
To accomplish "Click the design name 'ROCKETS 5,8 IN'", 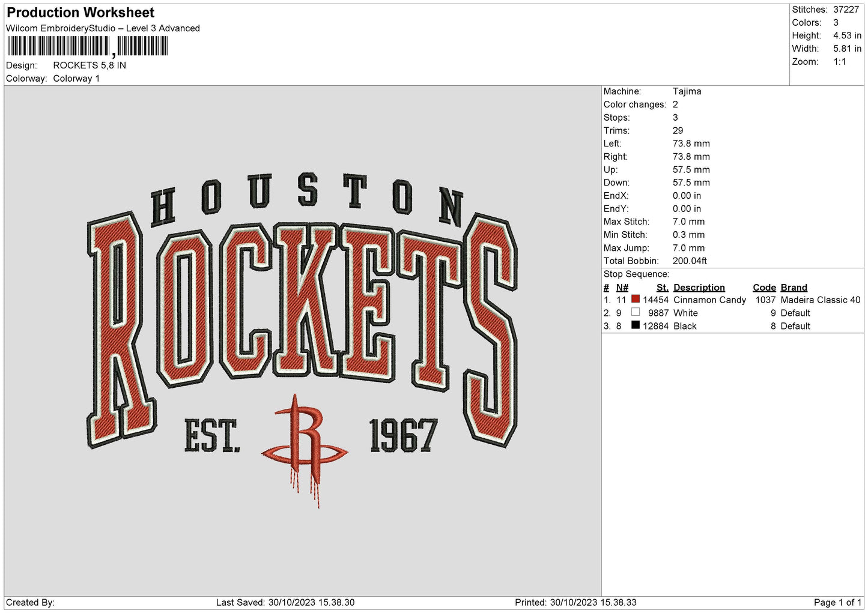I will (90, 65).
